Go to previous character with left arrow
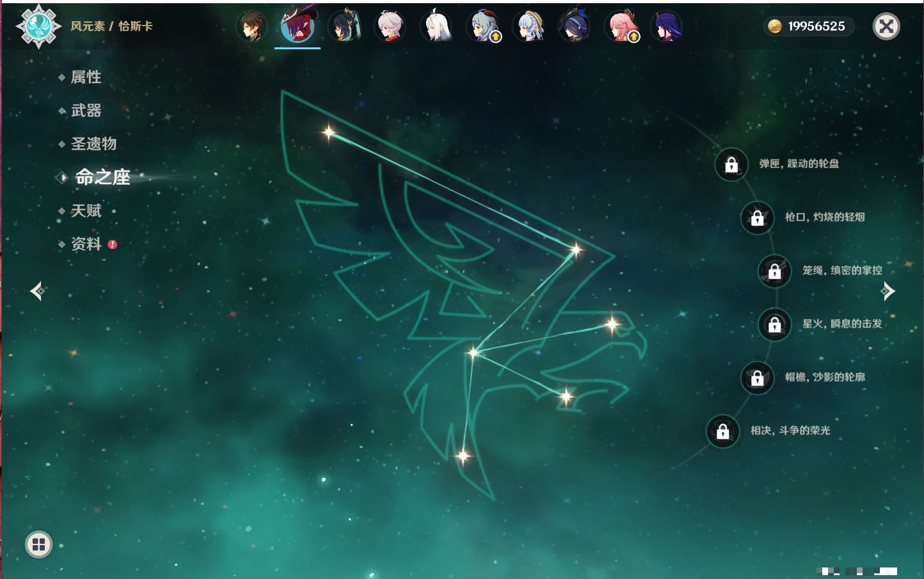 pyautogui.click(x=37, y=291)
